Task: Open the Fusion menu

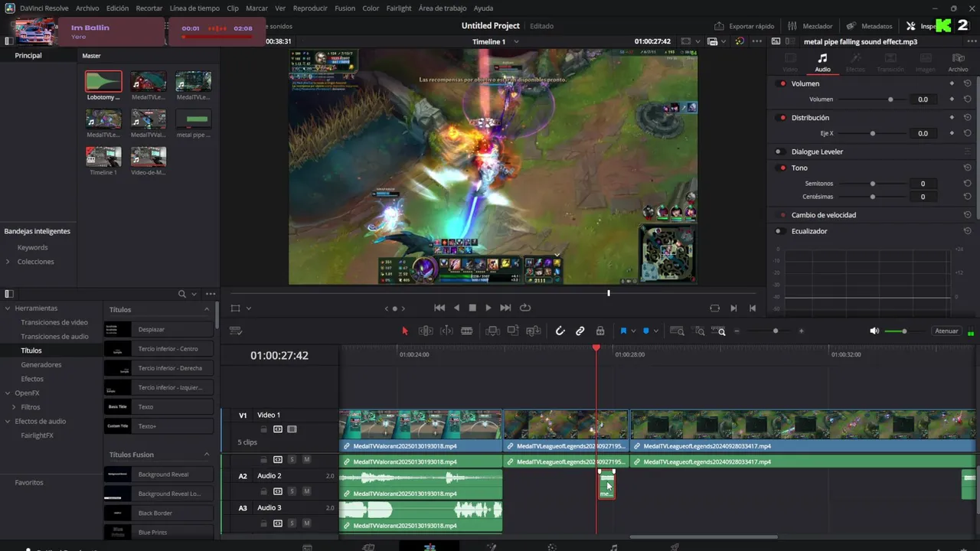Action: coord(345,8)
